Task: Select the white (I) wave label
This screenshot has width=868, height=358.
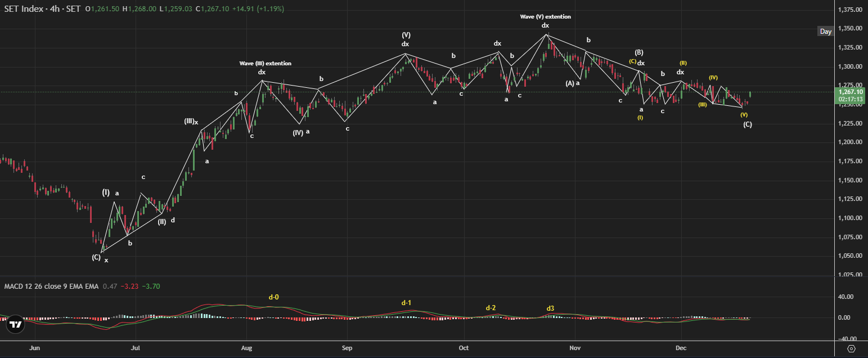Action: pos(106,193)
